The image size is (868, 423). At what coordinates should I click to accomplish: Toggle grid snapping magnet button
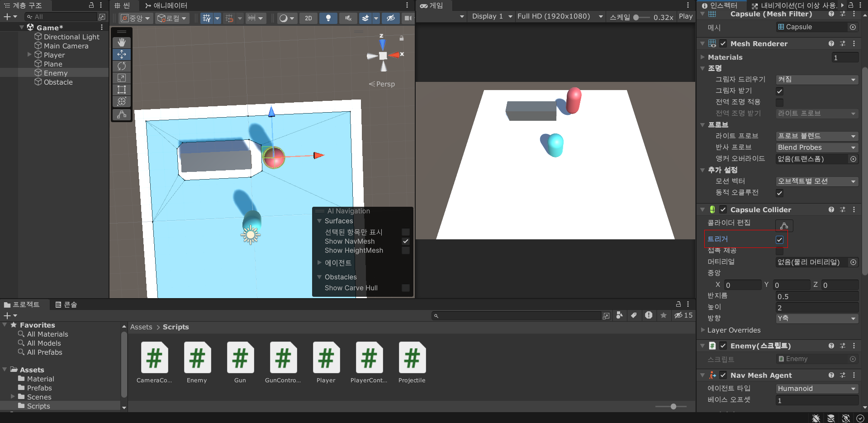(x=230, y=18)
